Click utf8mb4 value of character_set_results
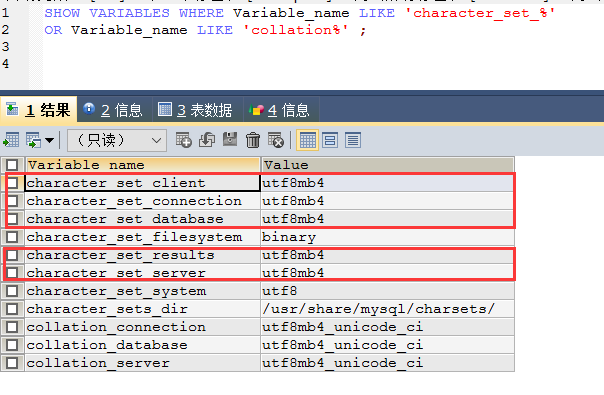The width and height of the screenshot is (604, 395). click(x=387, y=255)
